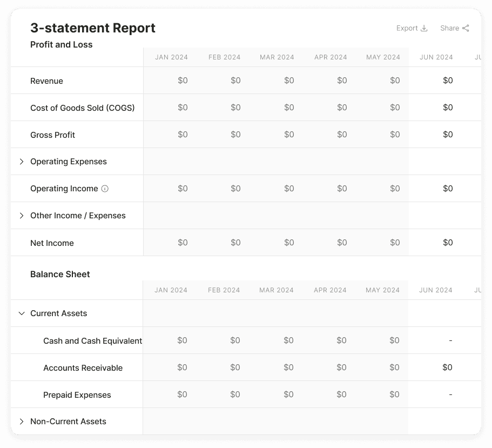Image resolution: width=492 pixels, height=448 pixels.
Task: Click the info icon beside Operating Income
Action: [x=105, y=189]
